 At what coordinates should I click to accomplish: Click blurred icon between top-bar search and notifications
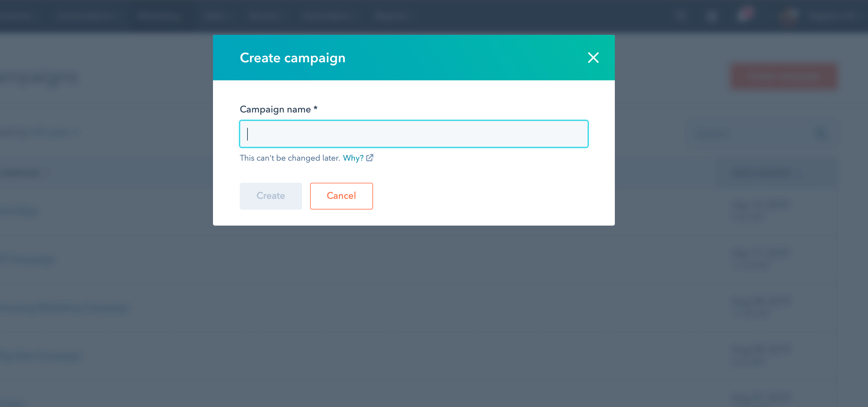712,16
